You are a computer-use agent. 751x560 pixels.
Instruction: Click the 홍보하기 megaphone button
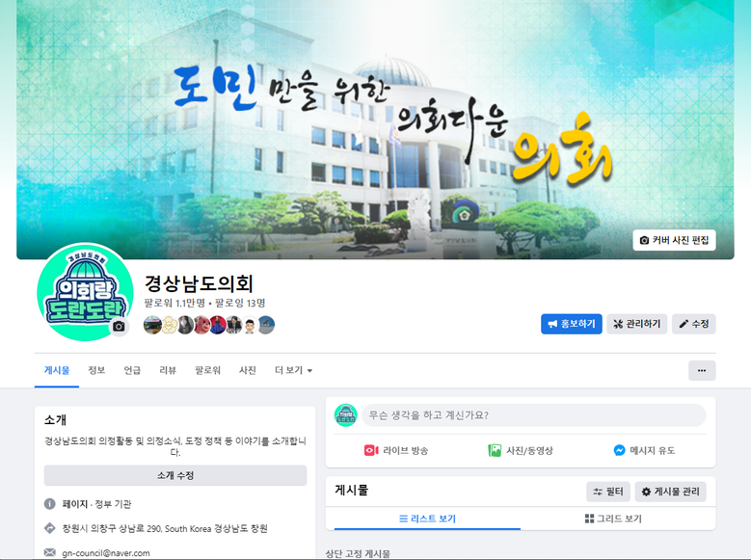tap(572, 324)
